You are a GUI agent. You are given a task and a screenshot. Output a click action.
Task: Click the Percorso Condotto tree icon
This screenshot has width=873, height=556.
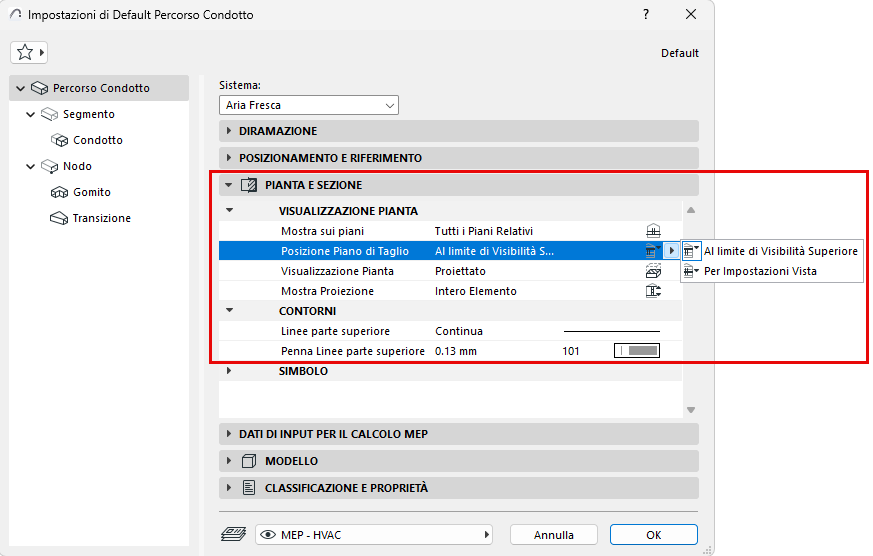pos(39,88)
